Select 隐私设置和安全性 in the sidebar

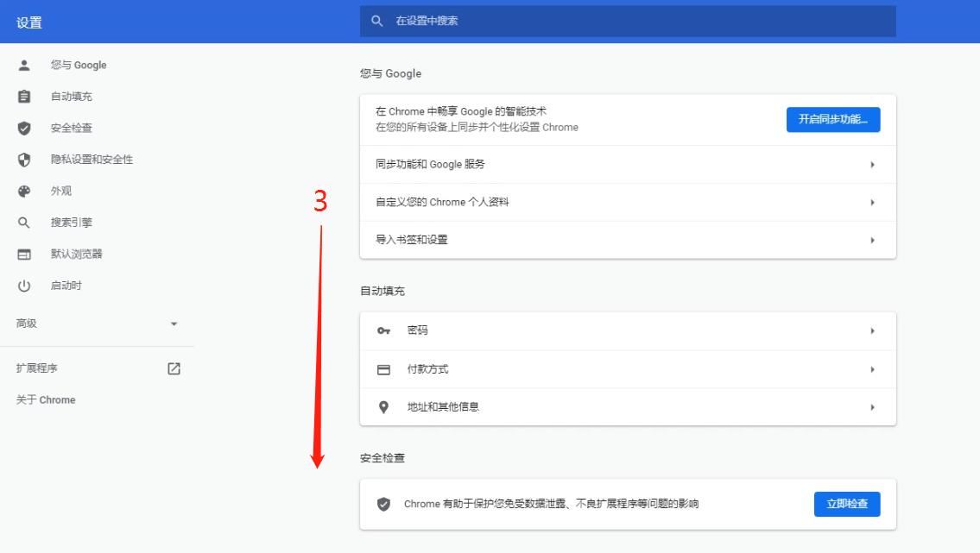click(92, 160)
